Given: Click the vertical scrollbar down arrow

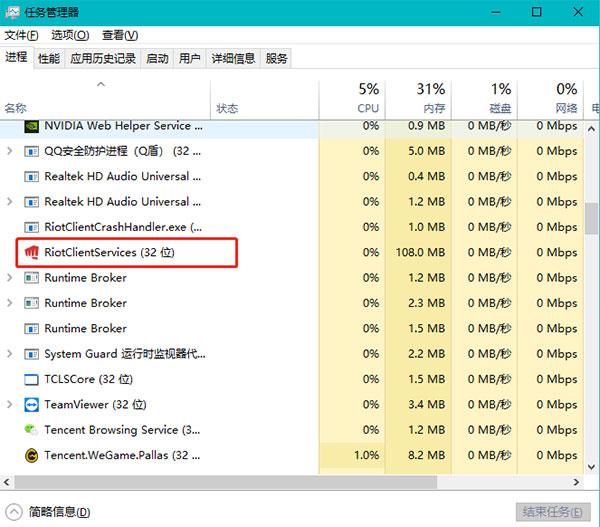Looking at the screenshot, I should tap(592, 467).
